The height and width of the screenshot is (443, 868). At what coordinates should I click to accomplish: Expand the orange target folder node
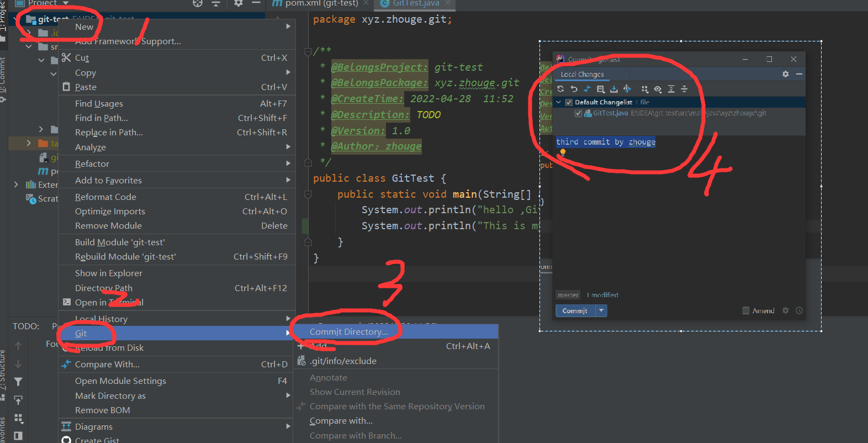(29, 143)
